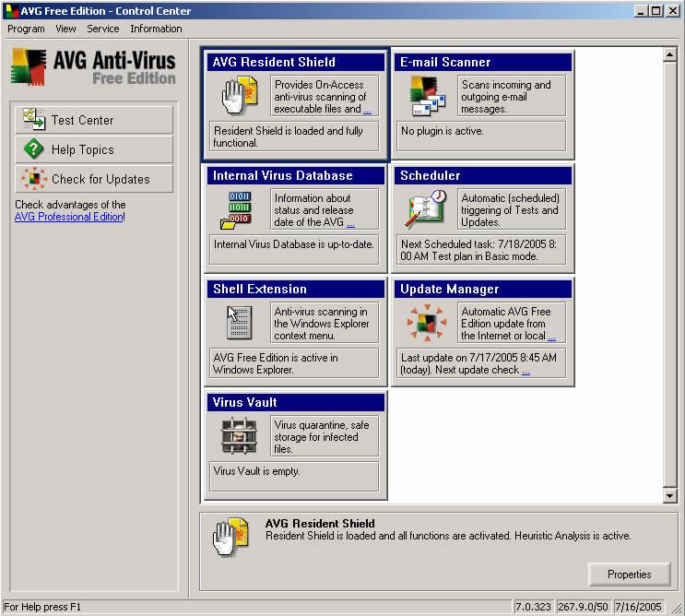Click 'Check advantages of the' sidebar text
This screenshot has width=685, height=616.
(x=70, y=205)
